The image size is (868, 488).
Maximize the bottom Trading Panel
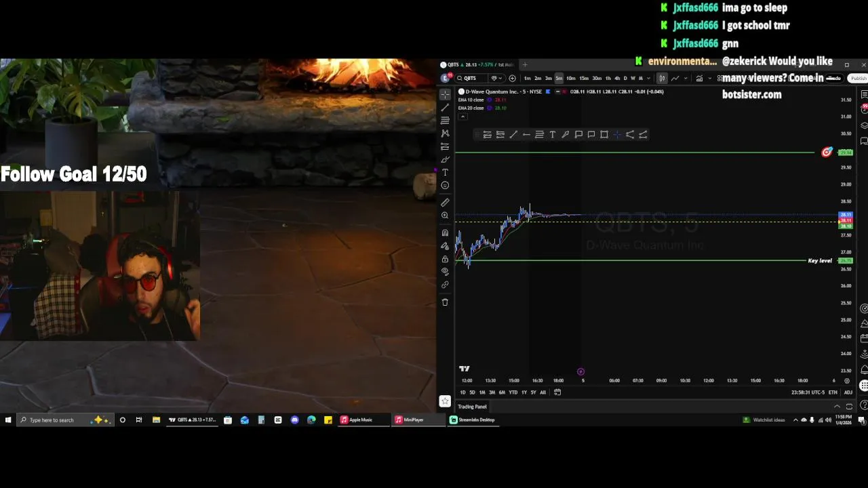[849, 407]
